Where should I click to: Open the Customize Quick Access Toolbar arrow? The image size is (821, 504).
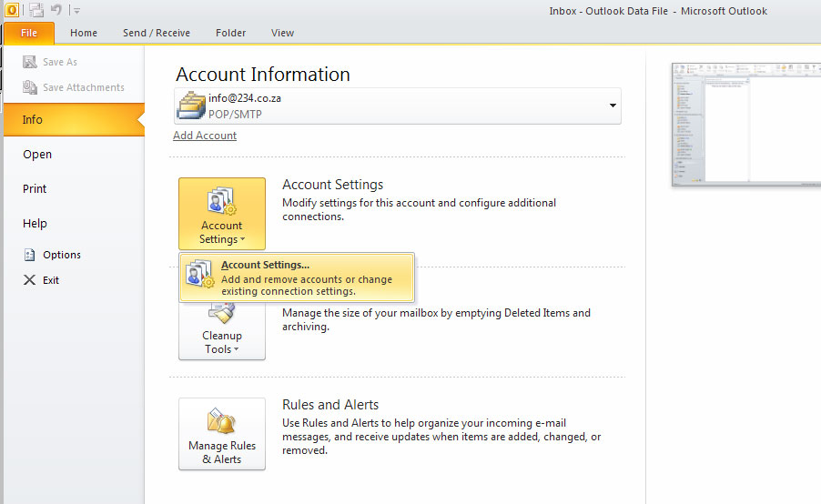(76, 11)
